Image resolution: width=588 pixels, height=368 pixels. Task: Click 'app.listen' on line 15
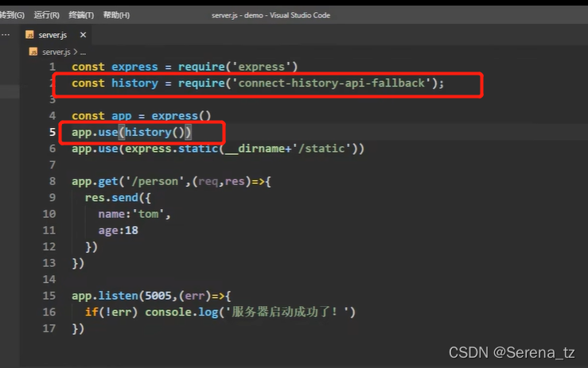coord(105,296)
